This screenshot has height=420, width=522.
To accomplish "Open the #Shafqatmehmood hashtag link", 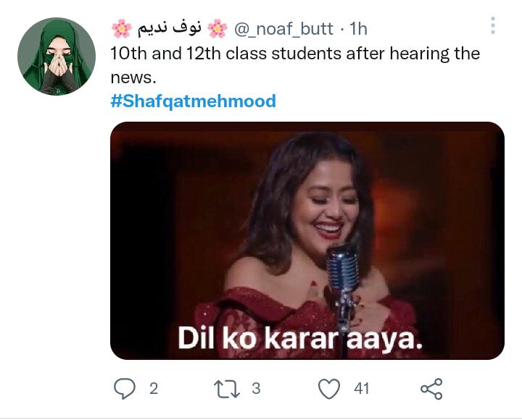I will 193,101.
